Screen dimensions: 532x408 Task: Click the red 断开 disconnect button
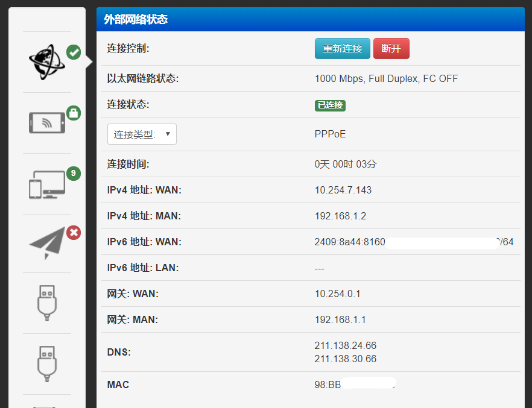point(391,48)
